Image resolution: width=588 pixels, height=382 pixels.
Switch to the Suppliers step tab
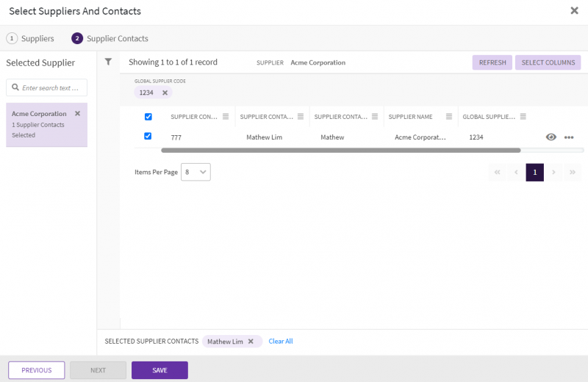tap(30, 38)
